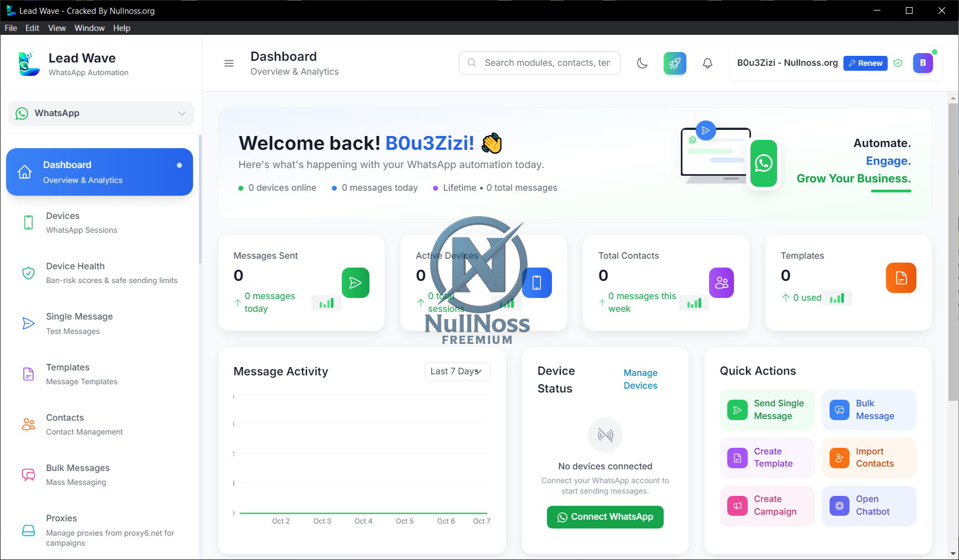This screenshot has width=959, height=560.
Task: Click the purple contacts icon on Total Contacts
Action: [721, 282]
